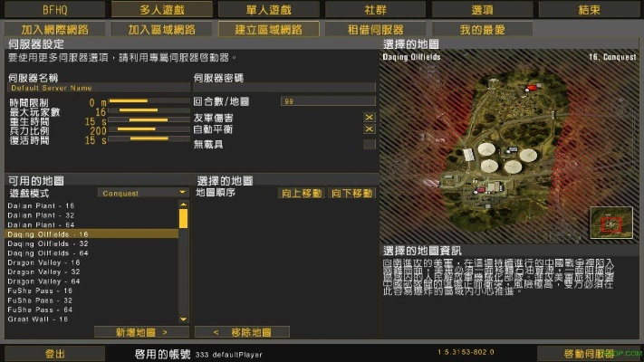This screenshot has height=362, width=644.
Task: Click the 回合數/地圖 value field
Action: [x=328, y=101]
